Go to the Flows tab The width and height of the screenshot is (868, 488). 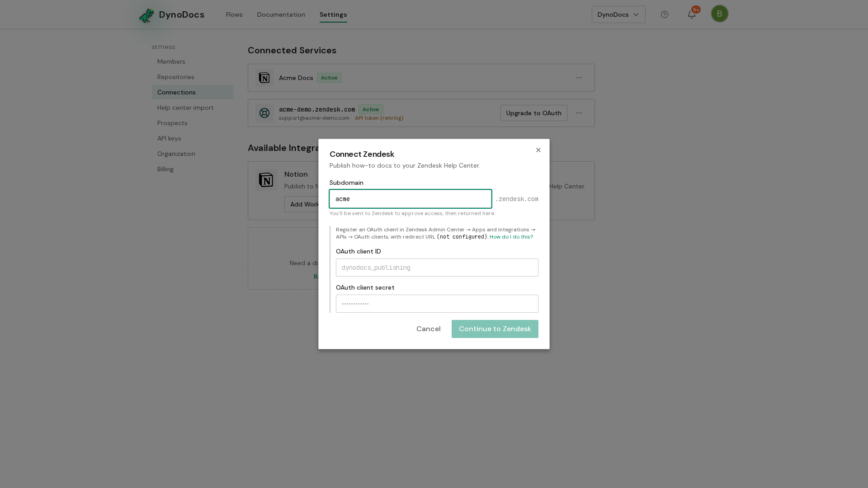pos(234,14)
